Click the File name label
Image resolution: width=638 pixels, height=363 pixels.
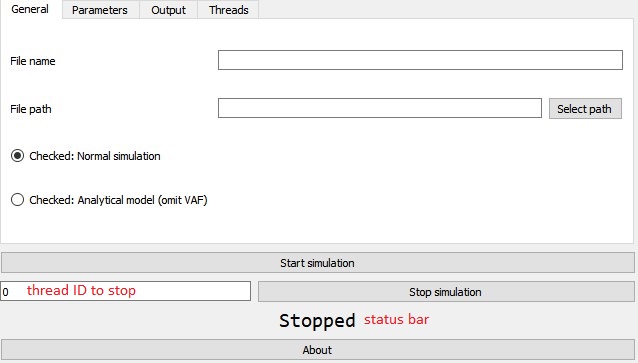pos(33,61)
